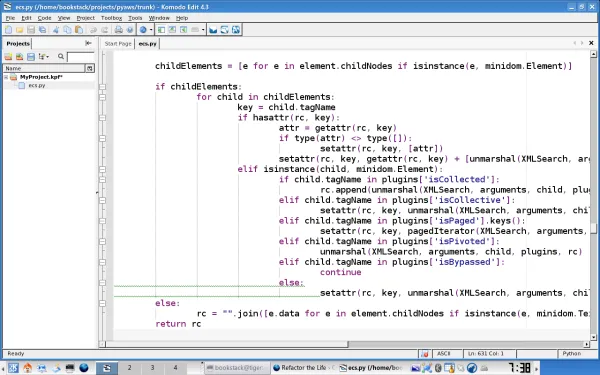Viewport: 600px width, 375px height.
Task: Click the first blue icon in the last toolbar group
Action: click(213, 30)
